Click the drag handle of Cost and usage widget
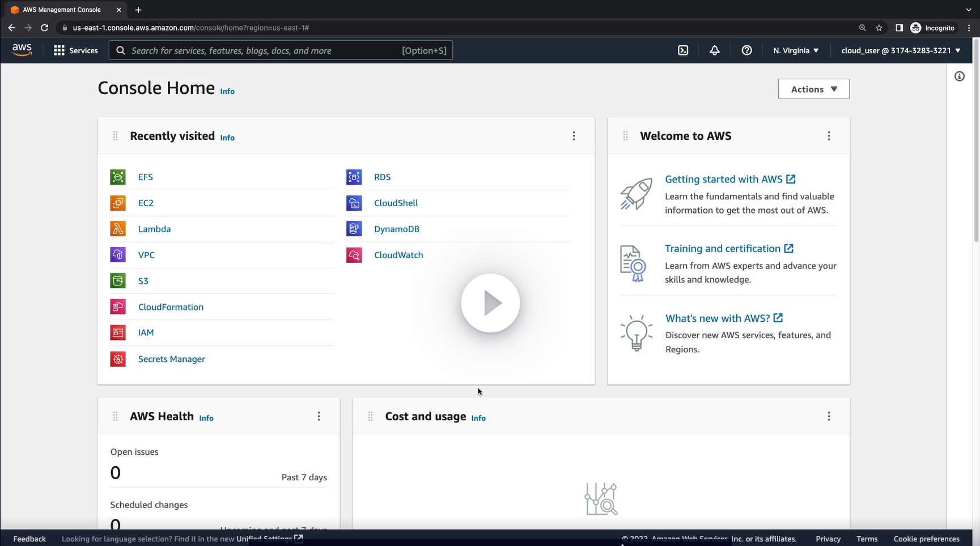980x546 pixels. coord(370,416)
